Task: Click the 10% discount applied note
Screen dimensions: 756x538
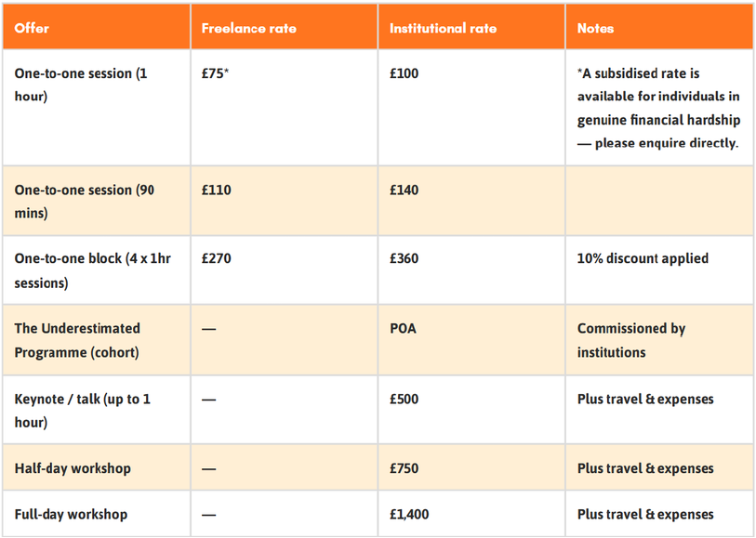Action: tap(643, 259)
